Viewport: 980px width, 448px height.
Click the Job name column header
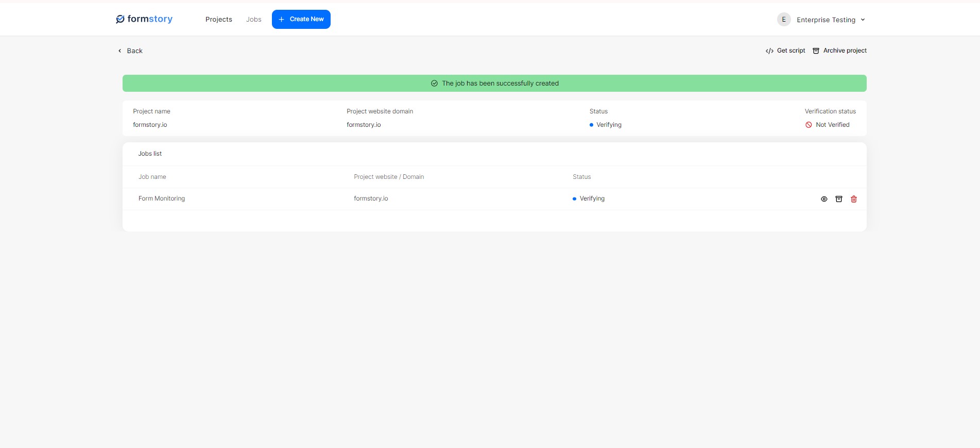[x=152, y=177]
